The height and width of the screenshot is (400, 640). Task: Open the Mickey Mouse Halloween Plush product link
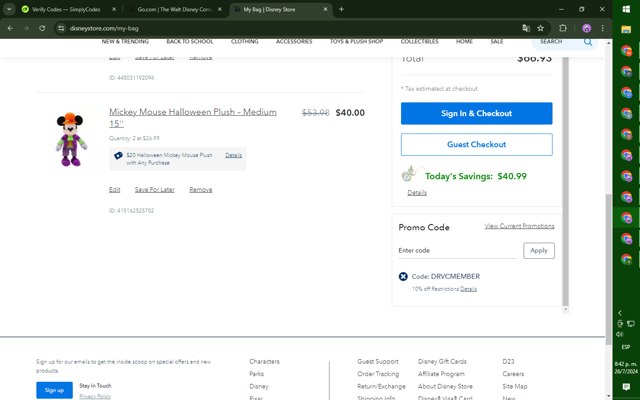193,118
